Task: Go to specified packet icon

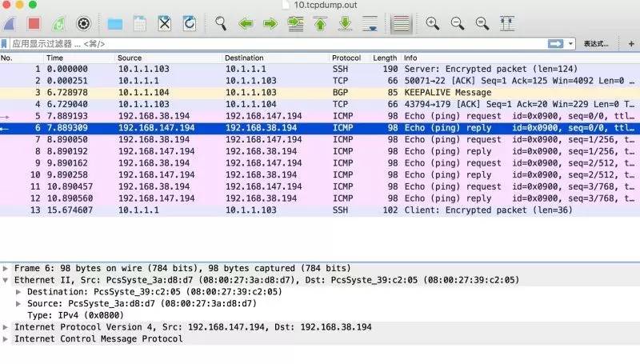Action: tap(295, 24)
